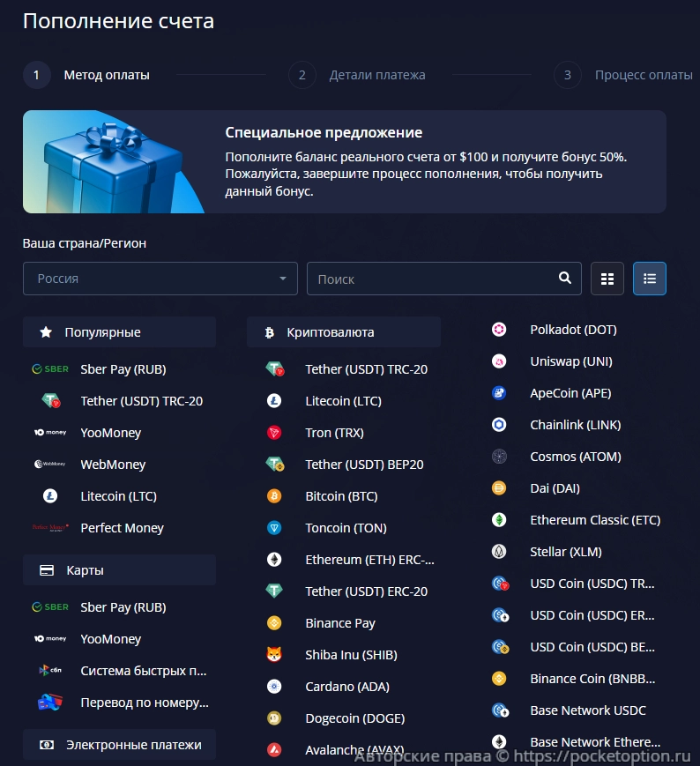Select Base Network USDC method
This screenshot has width=700, height=766.
click(x=588, y=710)
